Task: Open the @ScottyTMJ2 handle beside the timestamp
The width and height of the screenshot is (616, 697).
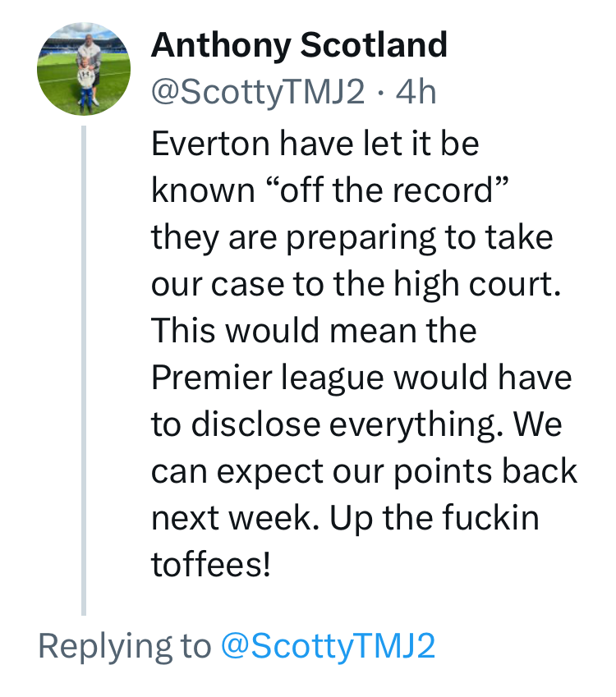Action: [x=258, y=92]
